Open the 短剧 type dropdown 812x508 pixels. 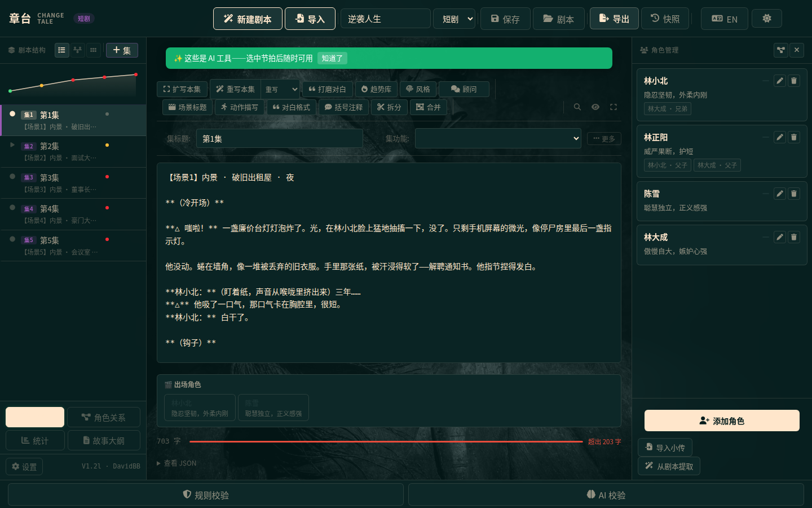pyautogui.click(x=454, y=19)
